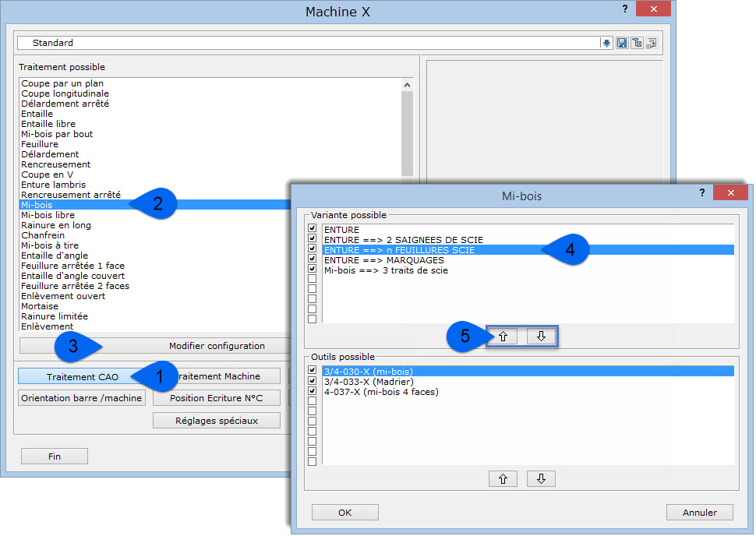Click the save configuration floppy disk icon

(x=622, y=43)
